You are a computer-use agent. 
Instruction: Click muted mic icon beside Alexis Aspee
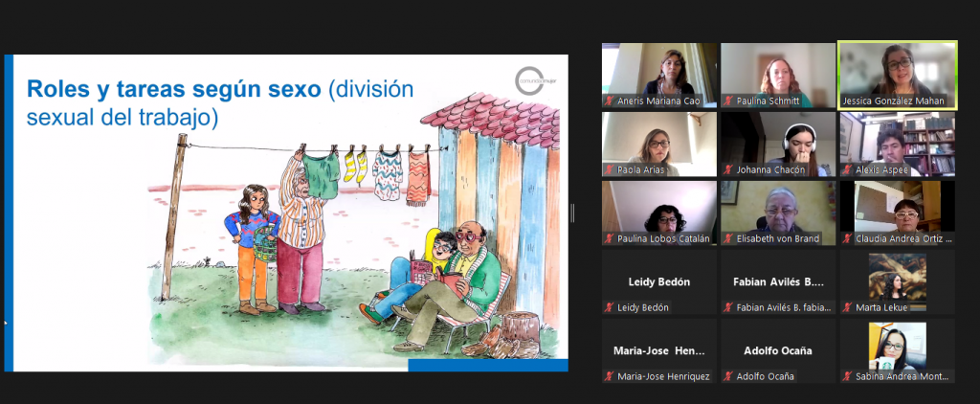point(847,169)
